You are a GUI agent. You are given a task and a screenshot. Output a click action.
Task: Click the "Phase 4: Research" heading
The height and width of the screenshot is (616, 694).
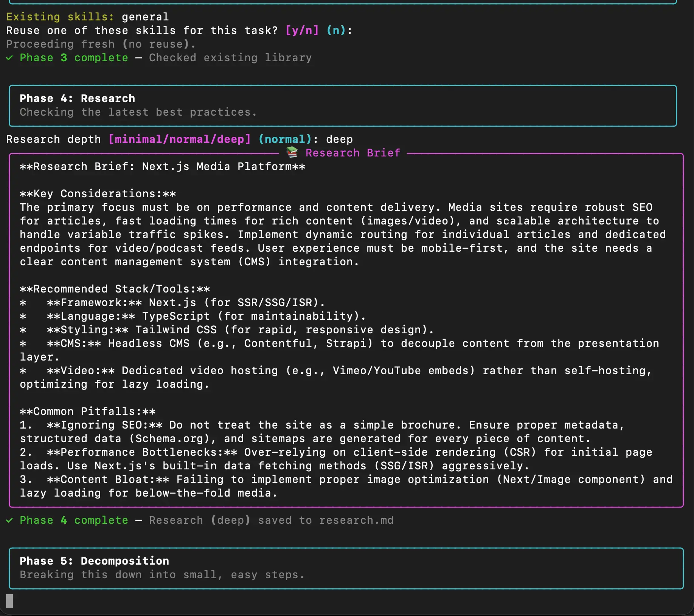[78, 99]
